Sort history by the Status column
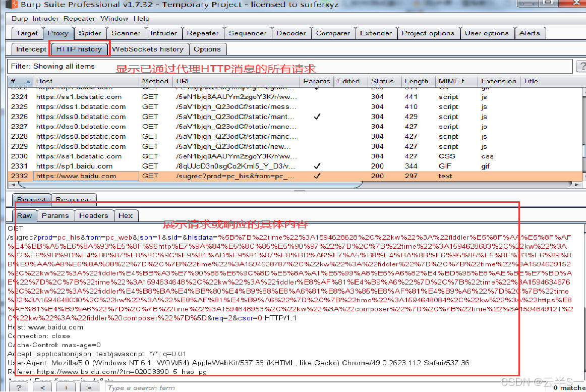This screenshot has width=586, height=392. coord(384,81)
